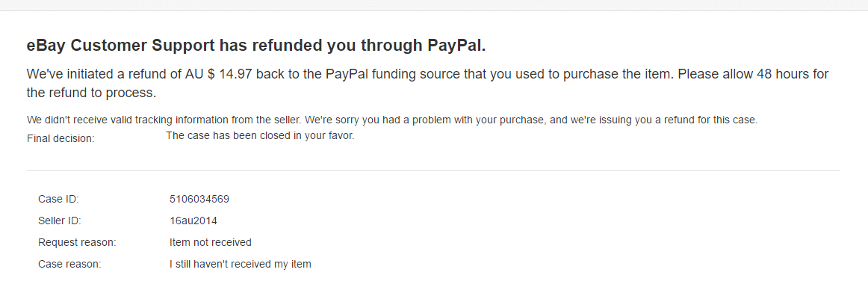The image size is (868, 299).
Task: Click the eBay Customer Support text in heading
Action: tap(121, 46)
